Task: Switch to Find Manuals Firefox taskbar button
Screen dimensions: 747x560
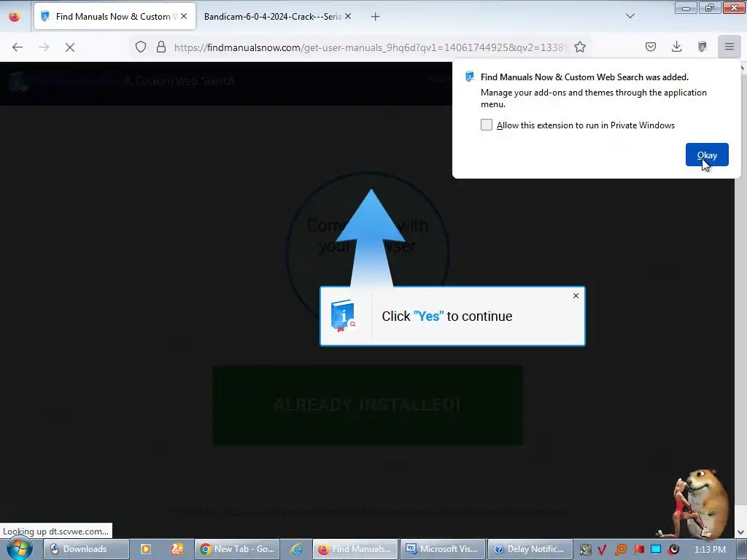Action: click(355, 549)
